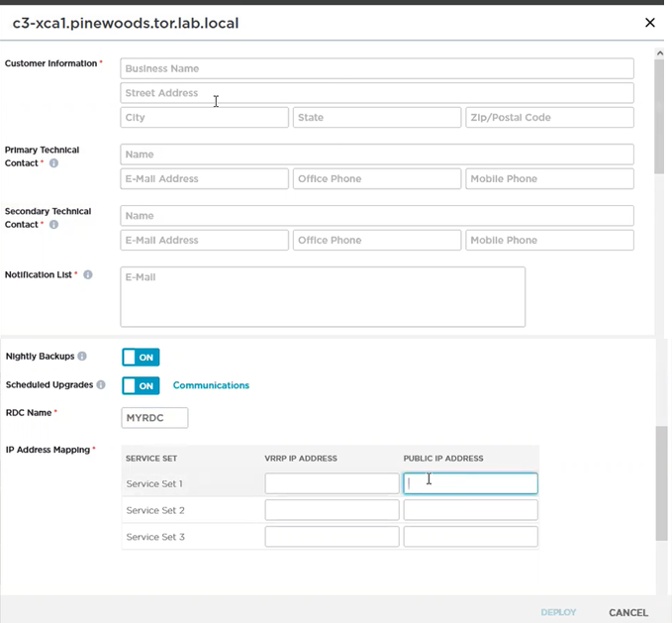This screenshot has height=623, width=672.
Task: Click the Scheduled Upgrades info icon
Action: click(101, 385)
